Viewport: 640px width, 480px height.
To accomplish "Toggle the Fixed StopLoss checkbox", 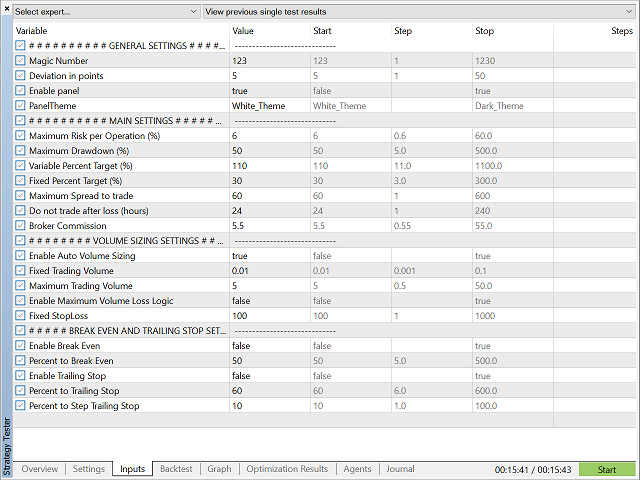I will 20,316.
